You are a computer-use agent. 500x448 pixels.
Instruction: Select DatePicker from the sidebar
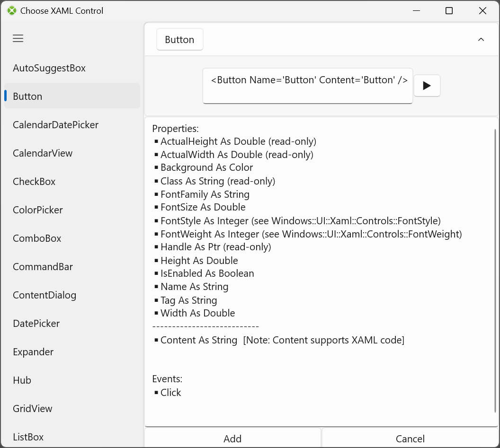click(36, 324)
